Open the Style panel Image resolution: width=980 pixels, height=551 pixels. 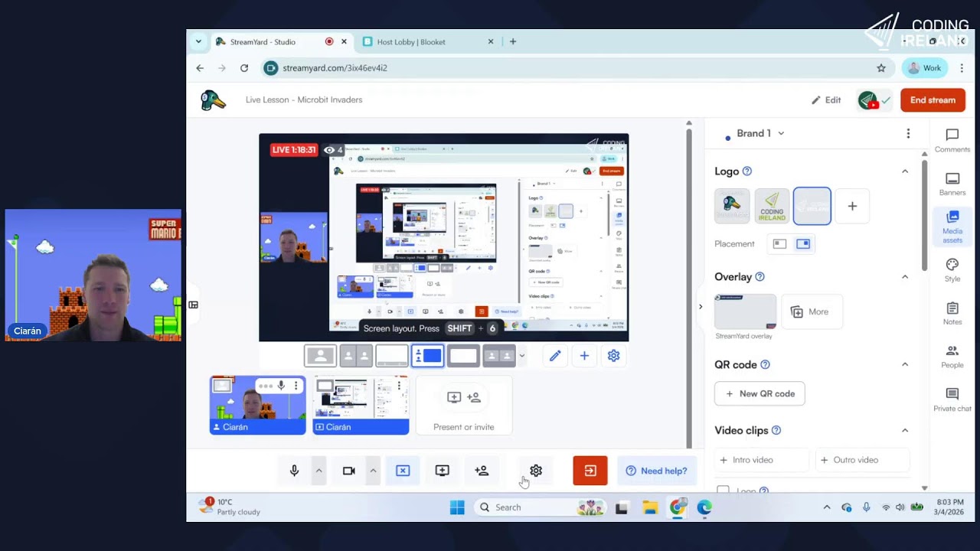point(952,270)
